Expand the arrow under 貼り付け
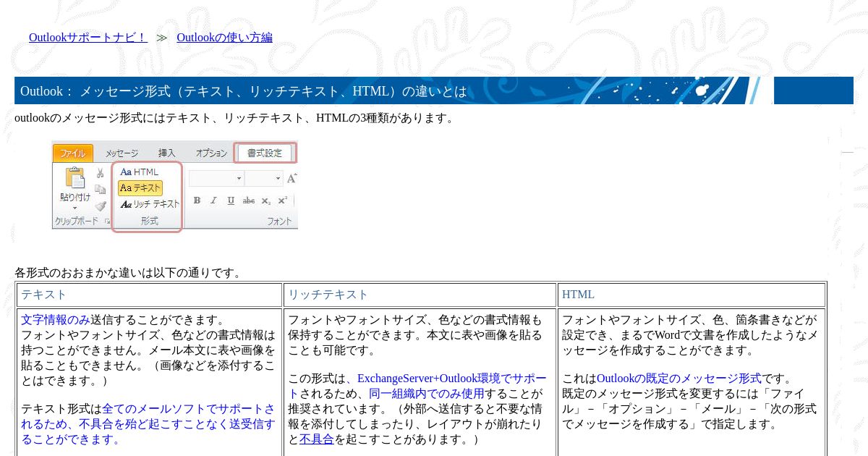Screen dimensions: 868x456 click(75, 208)
